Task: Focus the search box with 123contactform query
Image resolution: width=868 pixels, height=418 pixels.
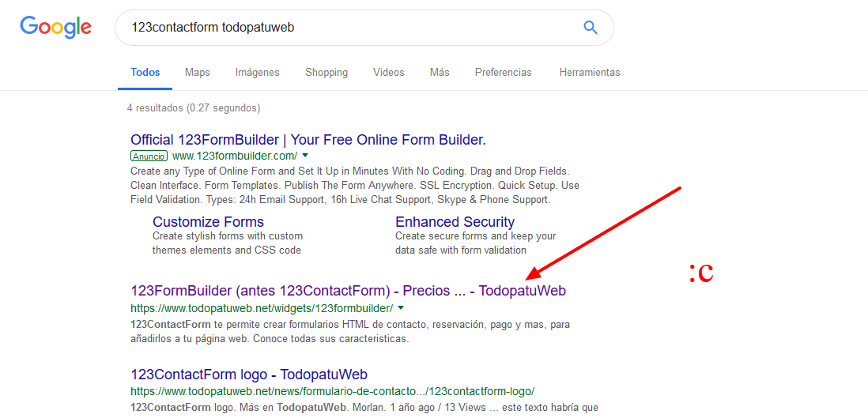Action: click(364, 28)
